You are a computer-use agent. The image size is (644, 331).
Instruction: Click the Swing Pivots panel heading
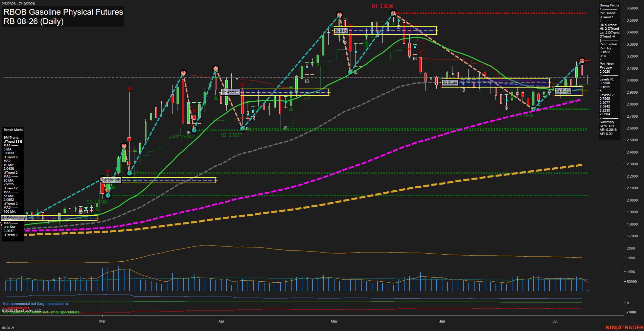tap(609, 5)
